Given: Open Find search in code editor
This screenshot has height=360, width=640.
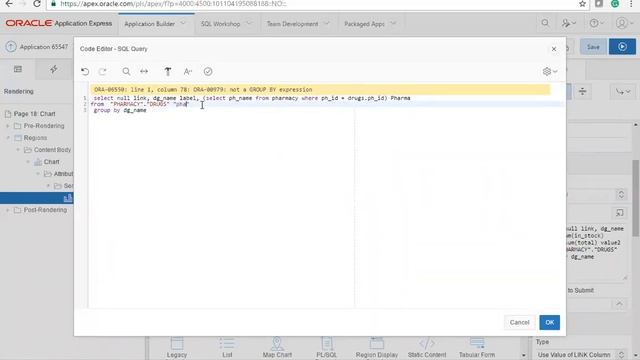Looking at the screenshot, I should [126, 71].
